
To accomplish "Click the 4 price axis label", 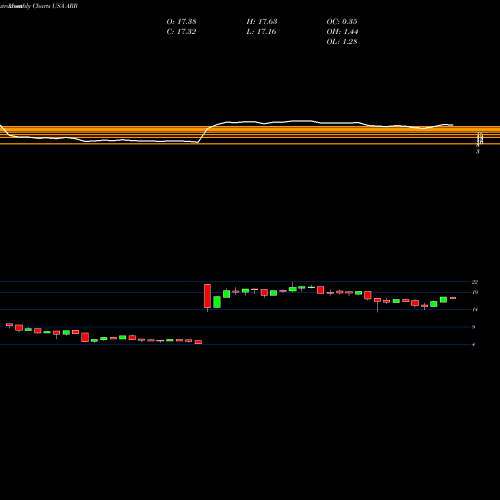I will point(473,344).
